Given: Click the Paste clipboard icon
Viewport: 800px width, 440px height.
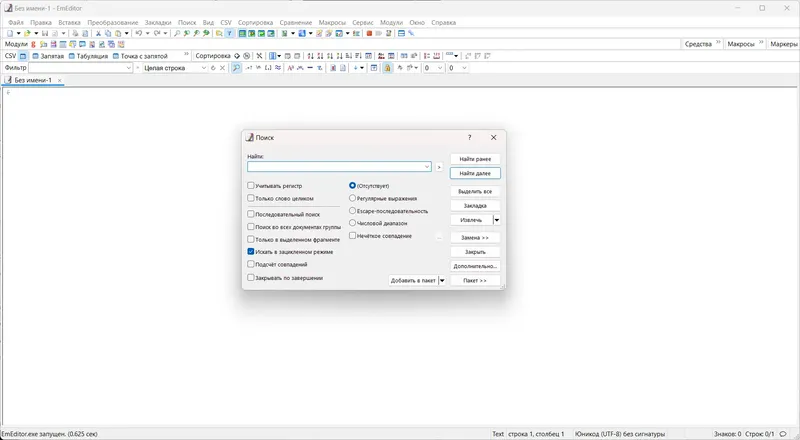Looking at the screenshot, I should pos(118,33).
